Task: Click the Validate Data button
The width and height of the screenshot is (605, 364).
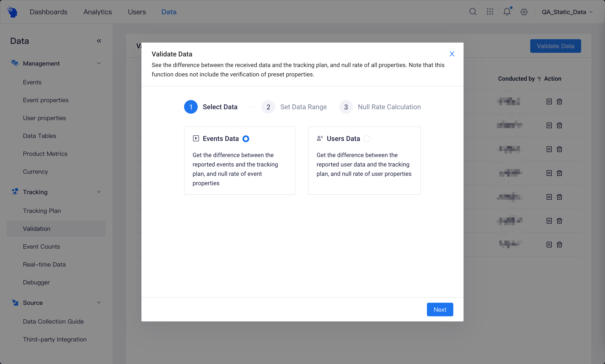Action: [555, 46]
